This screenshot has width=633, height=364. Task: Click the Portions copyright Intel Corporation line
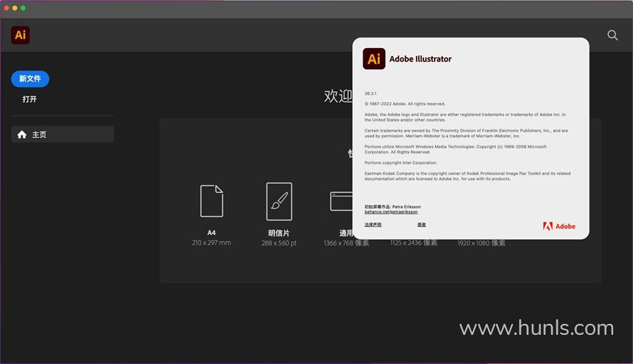pyautogui.click(x=401, y=163)
